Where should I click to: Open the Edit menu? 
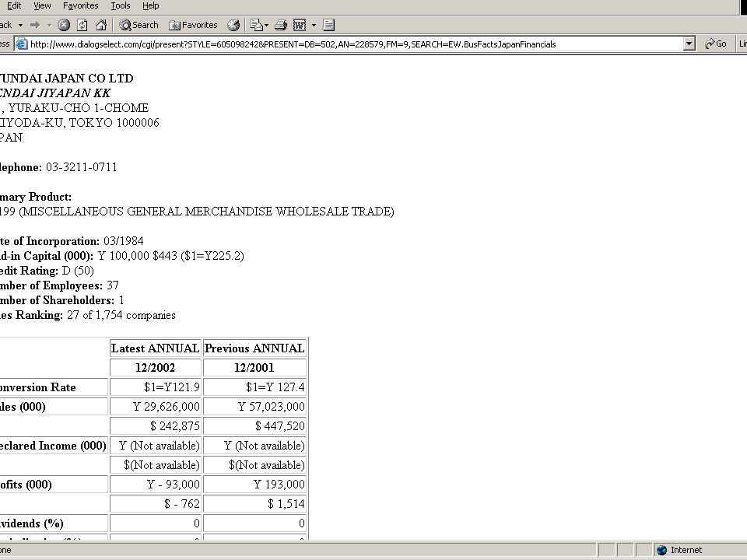coord(14,5)
